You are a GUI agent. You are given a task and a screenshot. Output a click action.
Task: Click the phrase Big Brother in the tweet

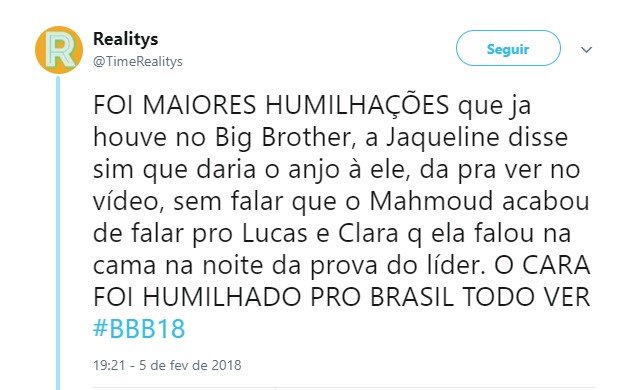click(x=283, y=138)
